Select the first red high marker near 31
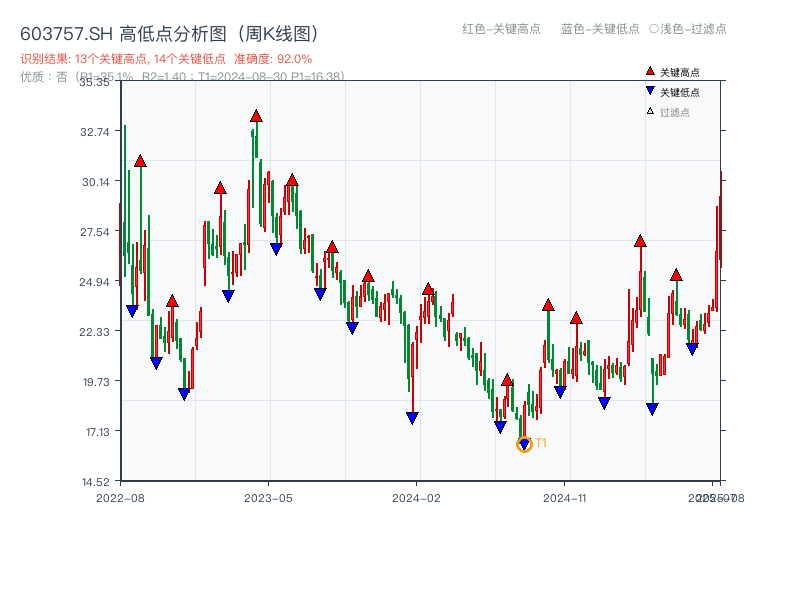 point(140,161)
